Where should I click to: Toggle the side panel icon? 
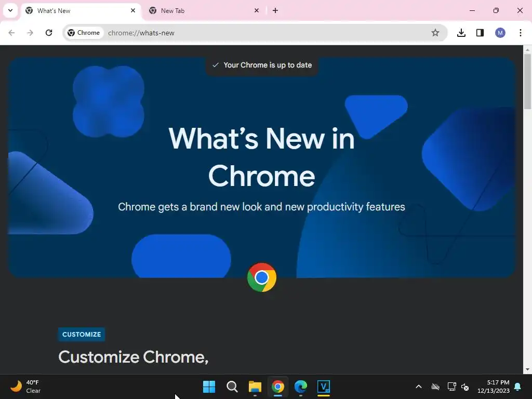point(480,33)
